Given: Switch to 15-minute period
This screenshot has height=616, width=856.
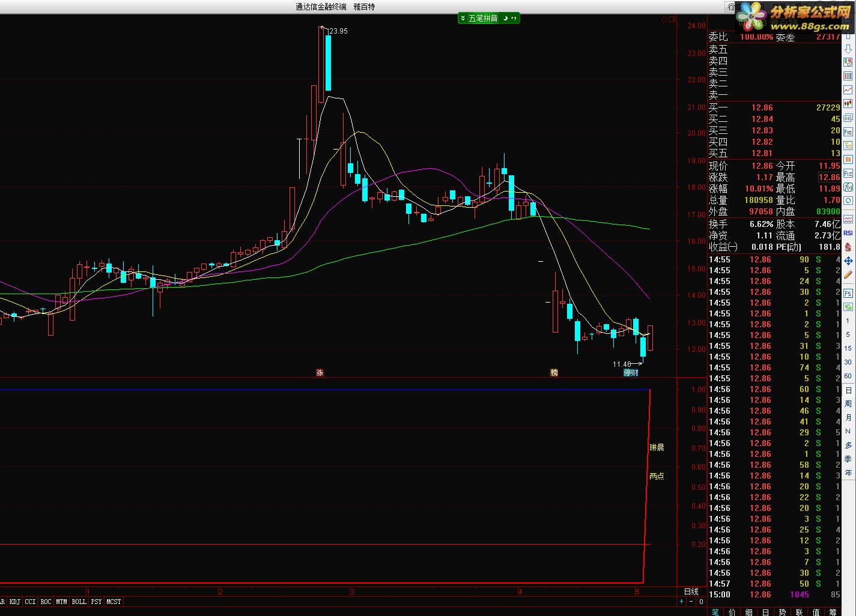Looking at the screenshot, I should pos(848,348).
